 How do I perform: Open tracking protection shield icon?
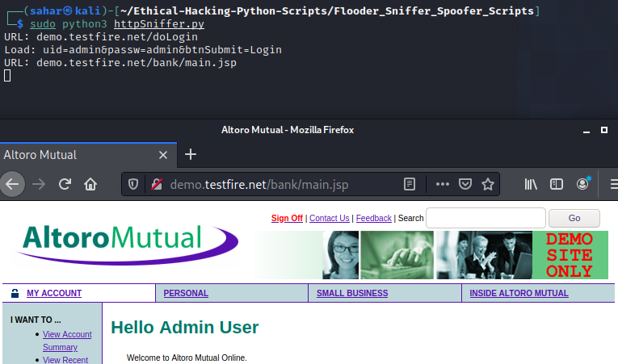[133, 184]
